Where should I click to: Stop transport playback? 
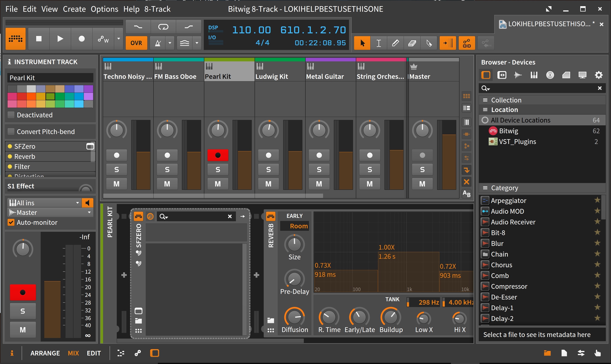point(39,39)
